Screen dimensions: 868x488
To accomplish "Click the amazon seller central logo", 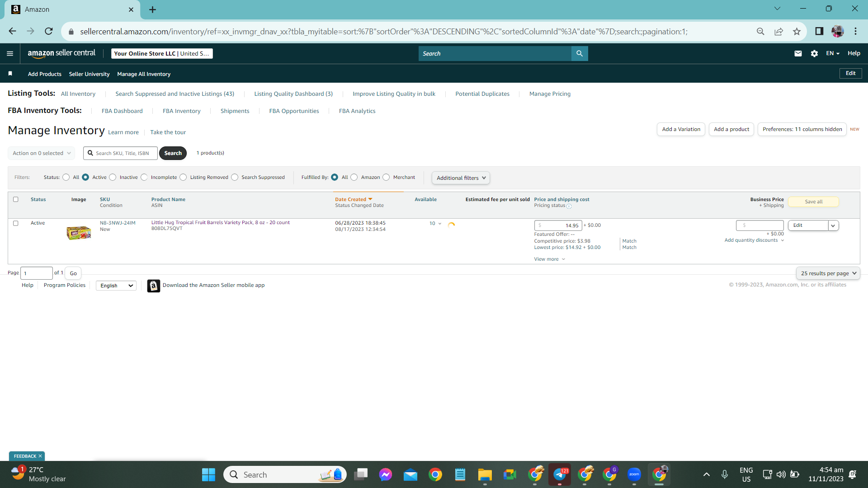I will click(61, 53).
